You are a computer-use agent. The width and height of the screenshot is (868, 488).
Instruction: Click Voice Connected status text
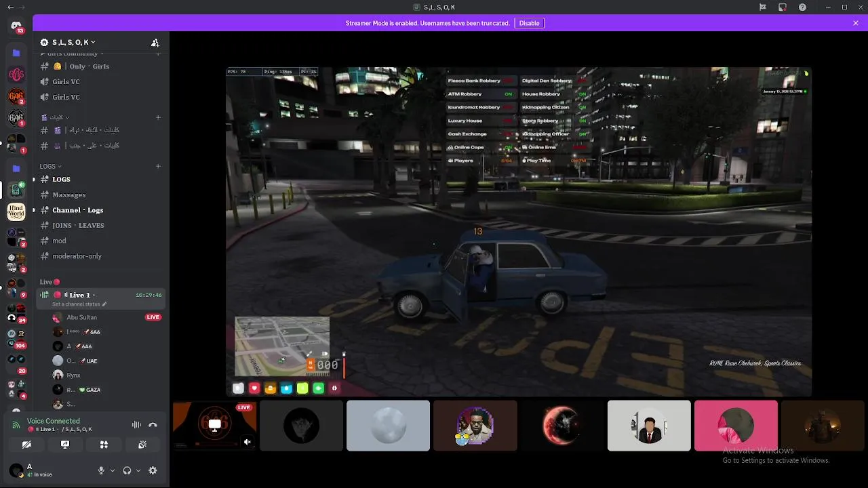click(x=54, y=421)
